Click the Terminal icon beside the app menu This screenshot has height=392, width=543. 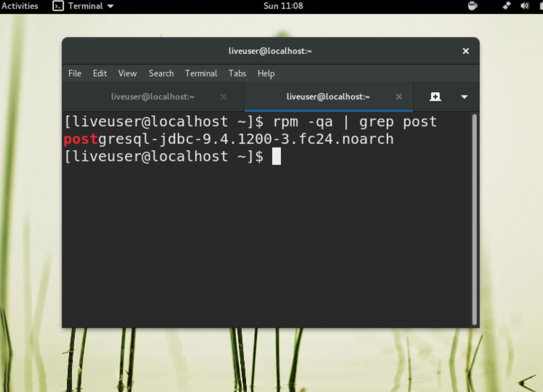58,5
